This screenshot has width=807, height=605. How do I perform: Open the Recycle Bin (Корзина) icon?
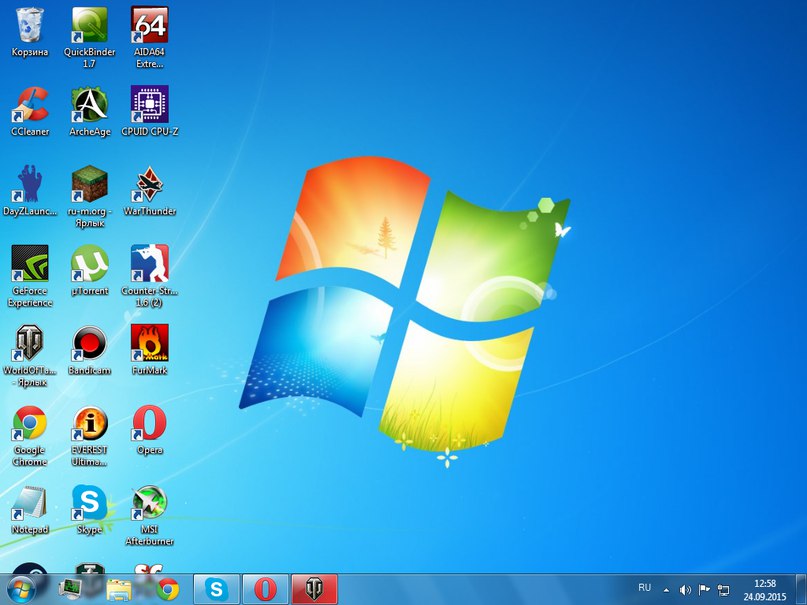(30, 25)
